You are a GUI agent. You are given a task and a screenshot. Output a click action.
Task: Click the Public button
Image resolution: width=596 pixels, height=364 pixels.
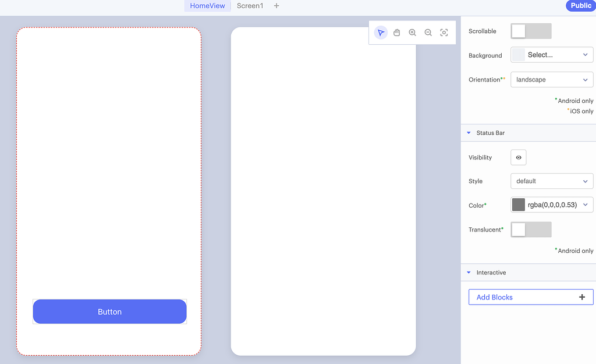click(580, 5)
